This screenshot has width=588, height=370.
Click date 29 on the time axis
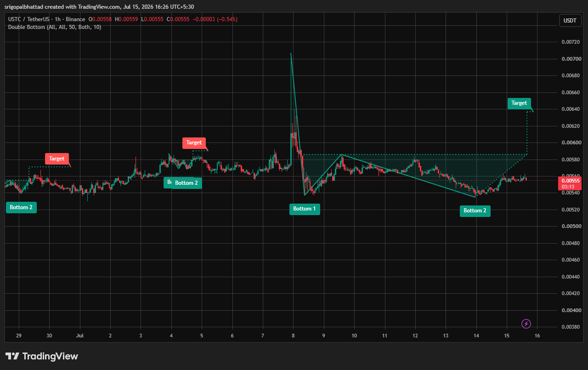tap(19, 336)
